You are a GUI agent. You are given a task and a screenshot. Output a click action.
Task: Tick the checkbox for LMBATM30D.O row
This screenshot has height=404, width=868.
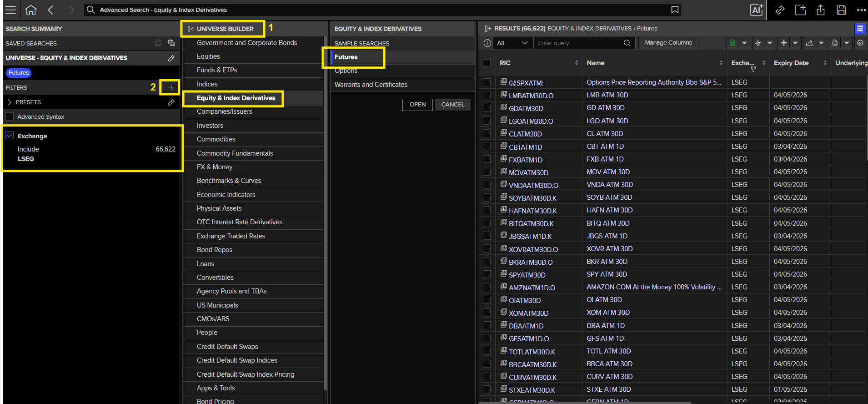[487, 95]
